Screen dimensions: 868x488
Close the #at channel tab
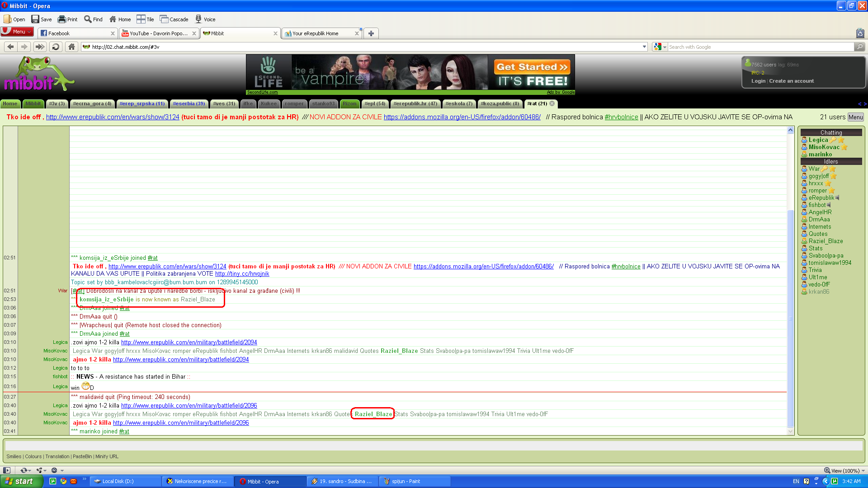pos(552,103)
